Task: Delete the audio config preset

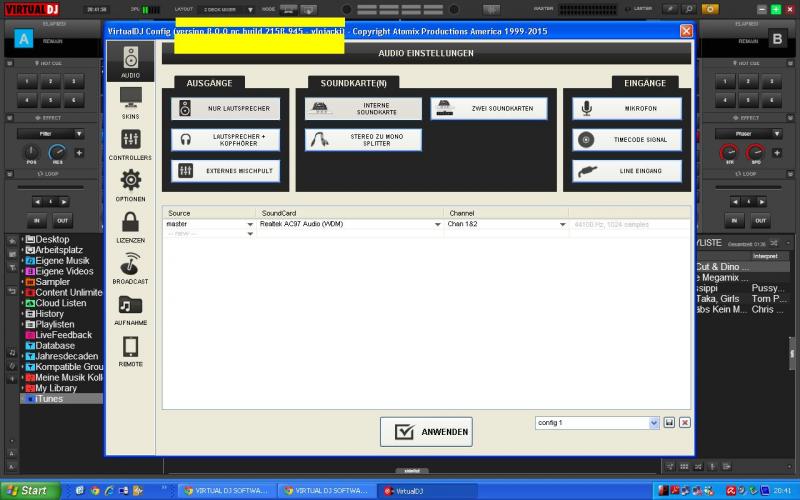Action: coord(685,422)
